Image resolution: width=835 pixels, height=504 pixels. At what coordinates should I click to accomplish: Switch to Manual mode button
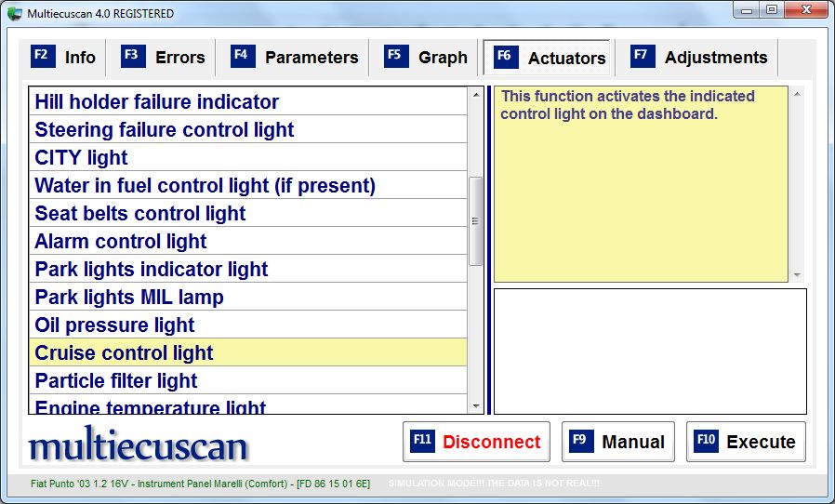(x=617, y=442)
